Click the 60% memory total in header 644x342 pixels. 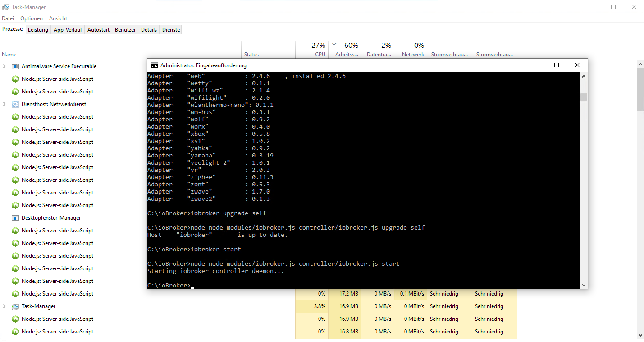click(x=351, y=46)
